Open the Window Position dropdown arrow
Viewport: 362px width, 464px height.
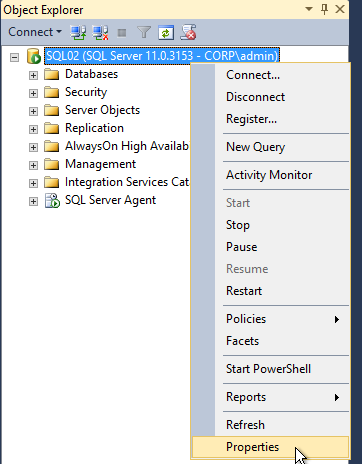[x=309, y=9]
